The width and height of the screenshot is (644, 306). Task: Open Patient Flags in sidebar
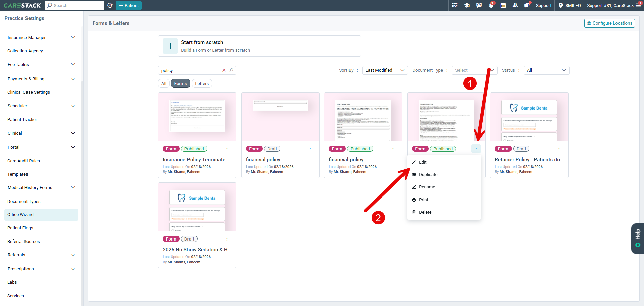pos(20,228)
